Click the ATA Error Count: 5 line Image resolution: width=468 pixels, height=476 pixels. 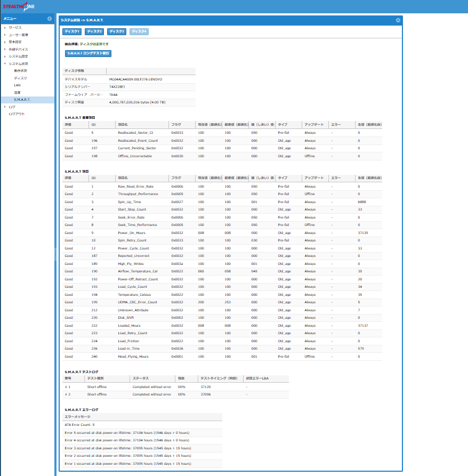click(x=79, y=425)
